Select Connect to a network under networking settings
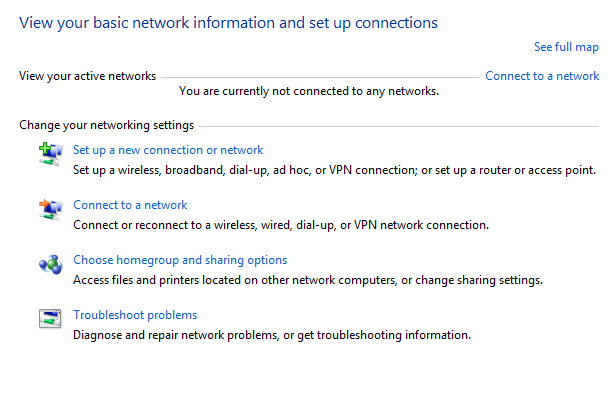 pos(130,205)
